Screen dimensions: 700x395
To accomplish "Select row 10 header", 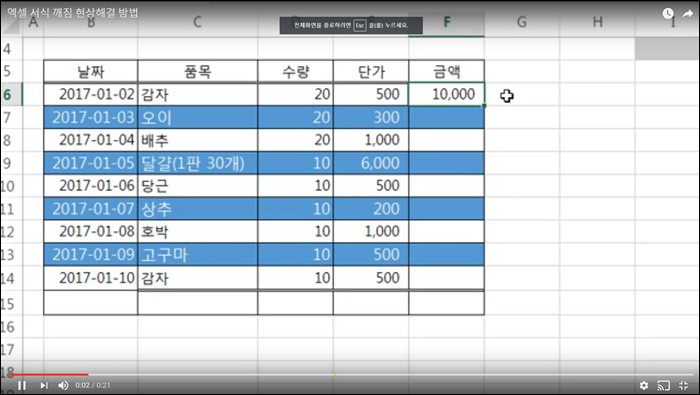I will coord(11,186).
